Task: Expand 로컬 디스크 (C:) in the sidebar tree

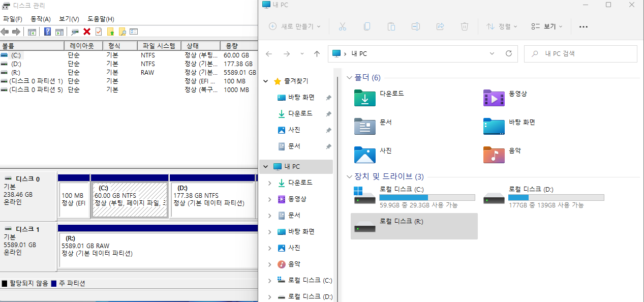Action: (x=270, y=280)
